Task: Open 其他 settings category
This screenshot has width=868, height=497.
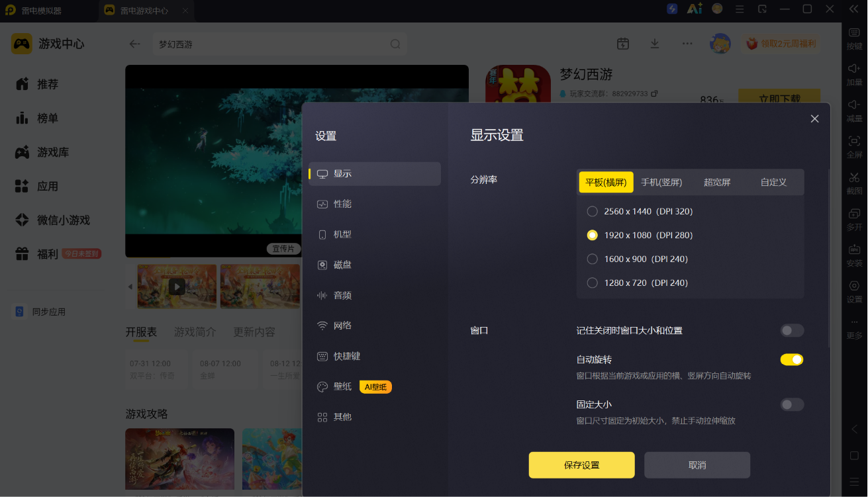Action: point(375,417)
